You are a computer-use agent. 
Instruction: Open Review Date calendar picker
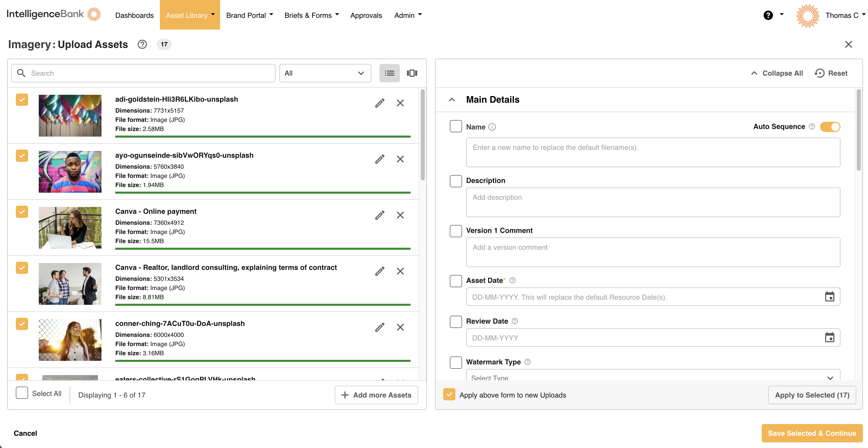click(829, 337)
